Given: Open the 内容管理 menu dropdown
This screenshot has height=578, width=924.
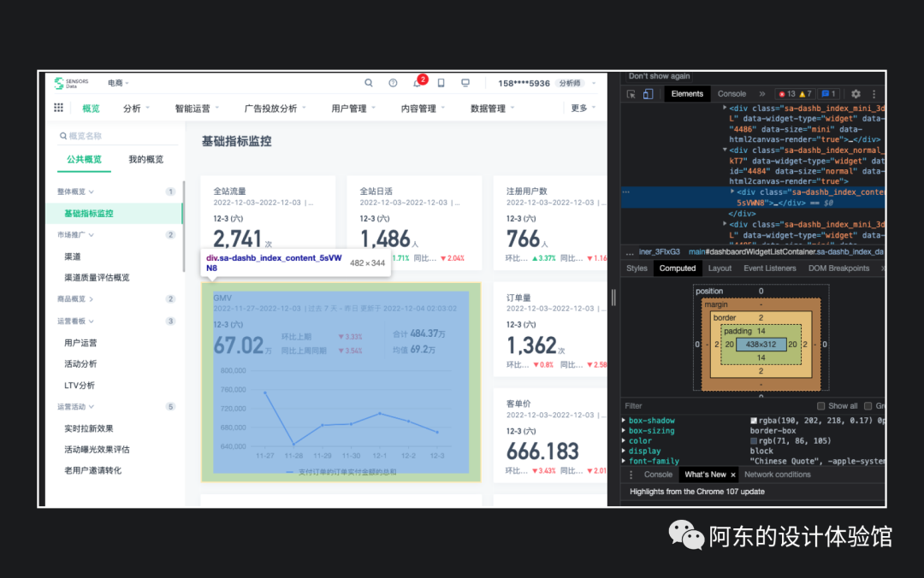Looking at the screenshot, I should [423, 109].
